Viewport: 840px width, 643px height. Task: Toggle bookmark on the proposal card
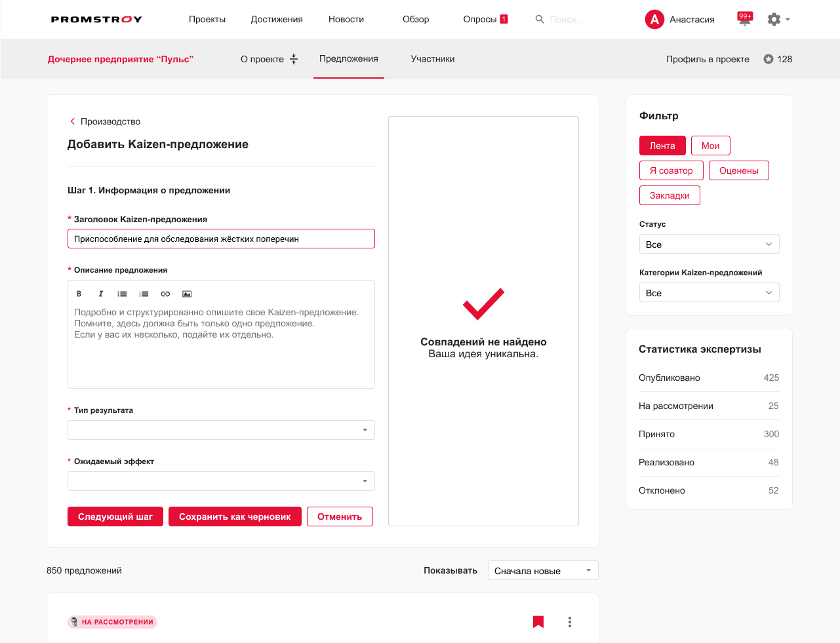tap(538, 622)
